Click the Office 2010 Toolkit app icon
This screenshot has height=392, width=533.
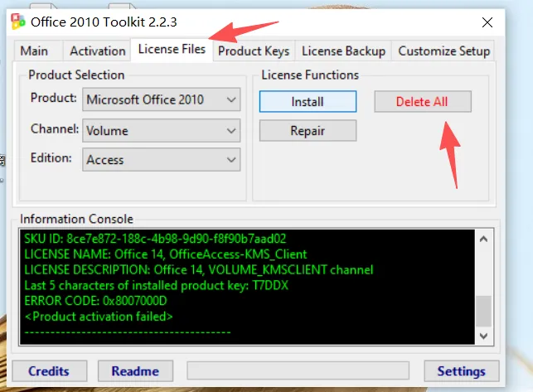[x=17, y=22]
